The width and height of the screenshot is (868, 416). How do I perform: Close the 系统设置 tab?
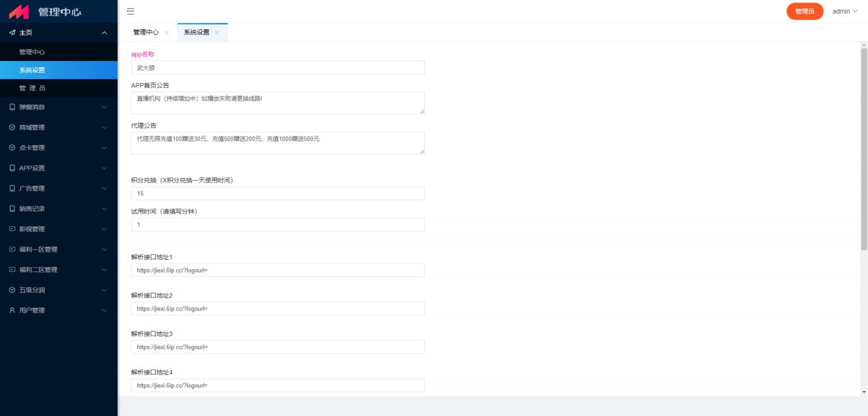(x=217, y=32)
